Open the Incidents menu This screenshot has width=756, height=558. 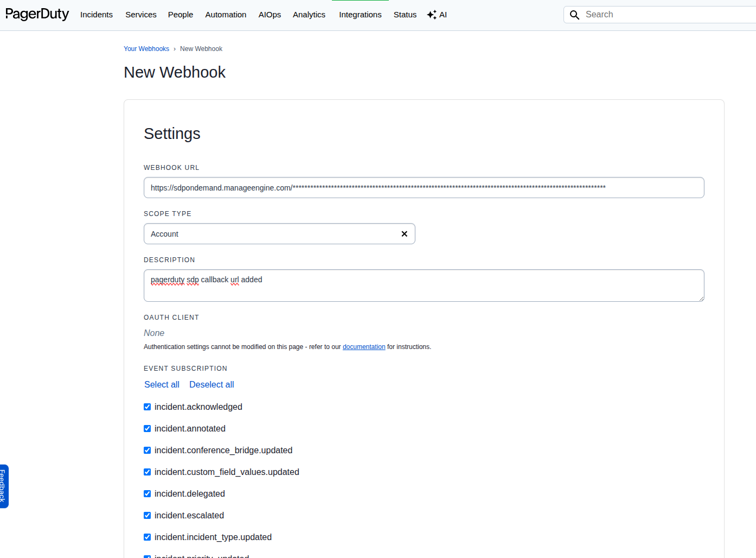point(97,15)
